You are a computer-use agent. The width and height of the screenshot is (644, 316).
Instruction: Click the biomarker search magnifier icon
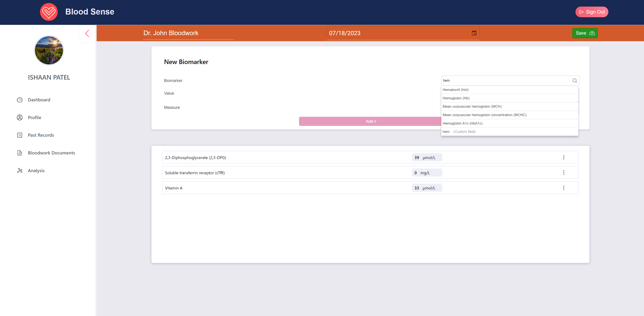574,81
